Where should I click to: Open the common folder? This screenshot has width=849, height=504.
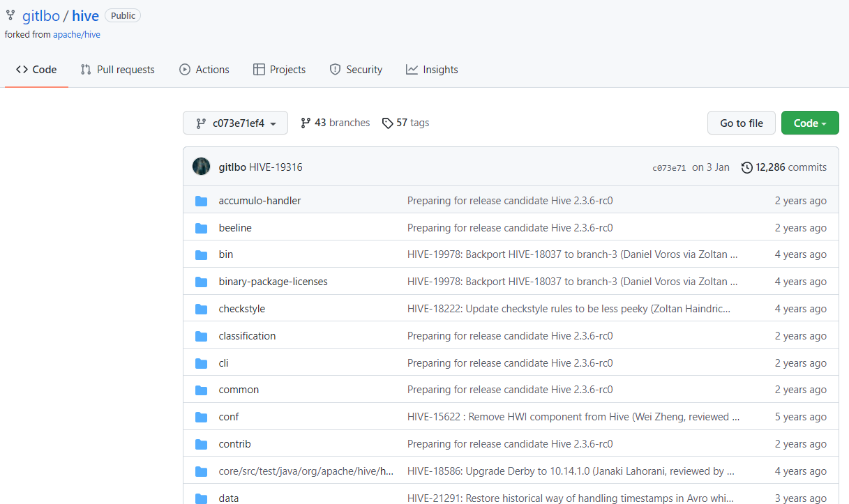coord(239,390)
